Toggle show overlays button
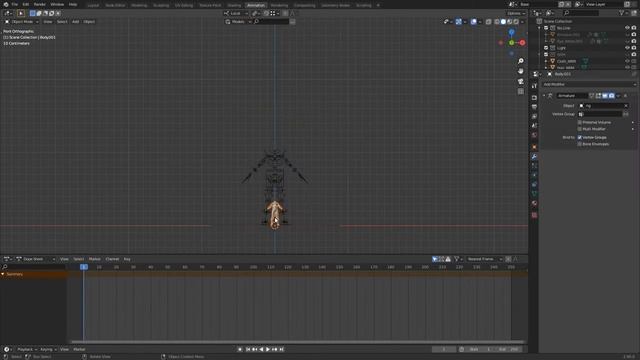The height and width of the screenshot is (360, 640). point(473,22)
